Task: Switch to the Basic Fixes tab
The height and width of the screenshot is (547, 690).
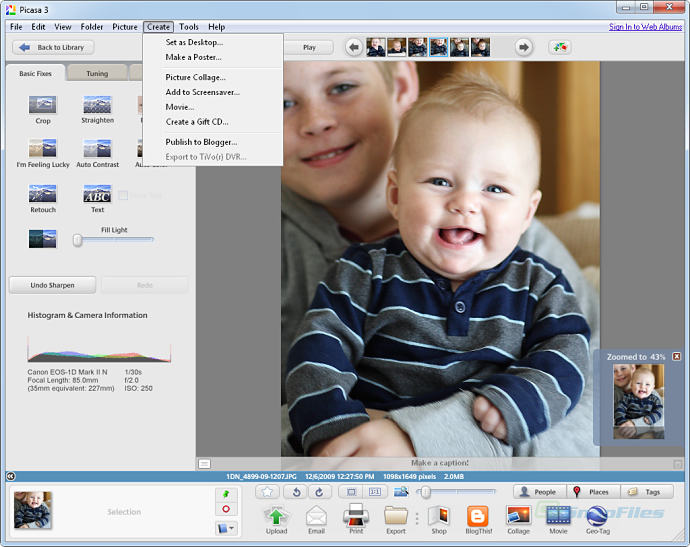Action: coord(35,73)
